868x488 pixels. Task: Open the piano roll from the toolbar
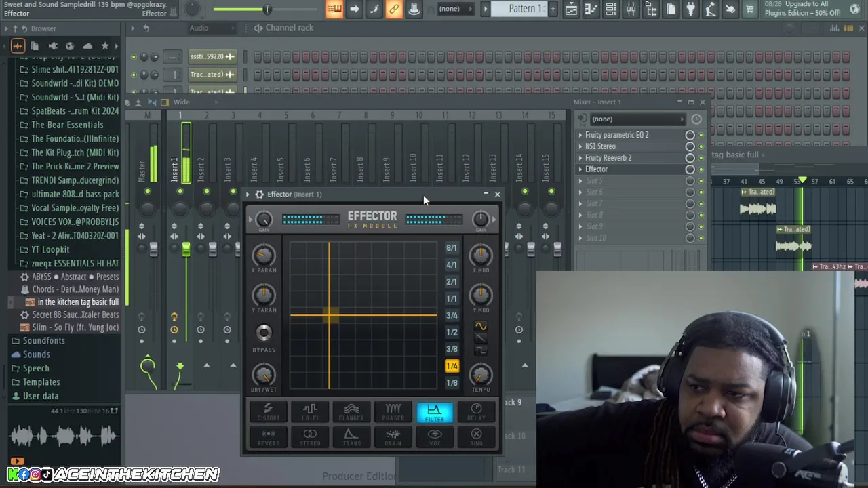coord(591,9)
